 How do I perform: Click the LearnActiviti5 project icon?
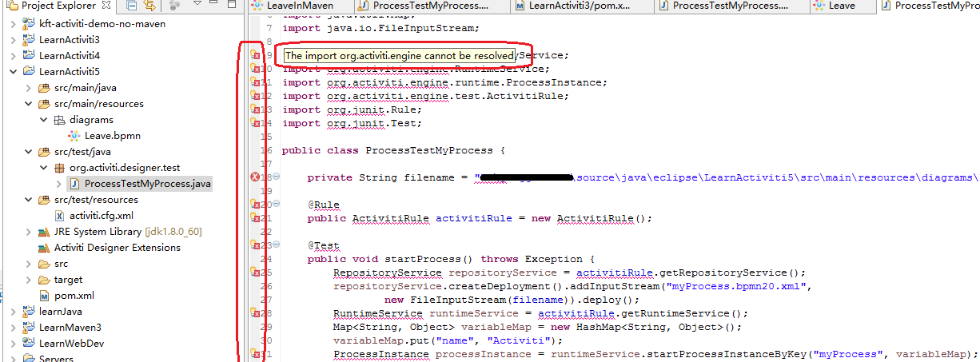coord(29,72)
